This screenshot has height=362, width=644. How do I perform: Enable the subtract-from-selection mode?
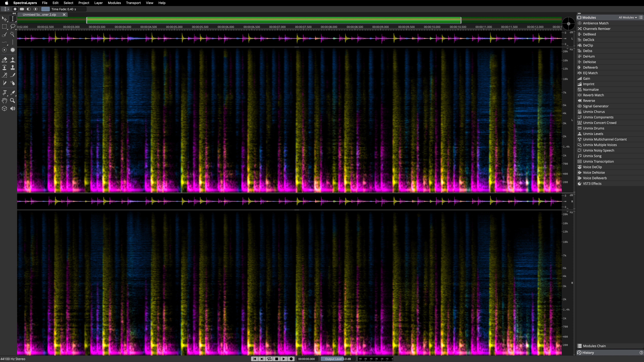[29, 9]
